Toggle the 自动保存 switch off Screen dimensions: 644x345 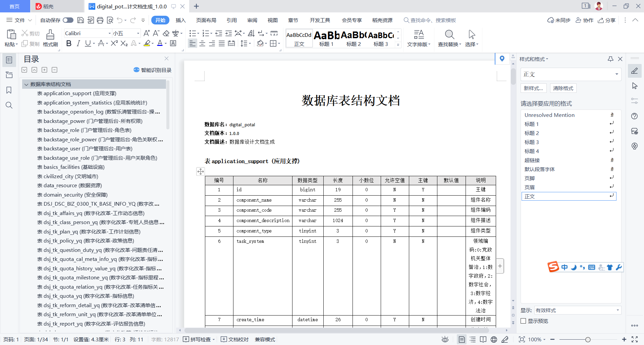68,20
